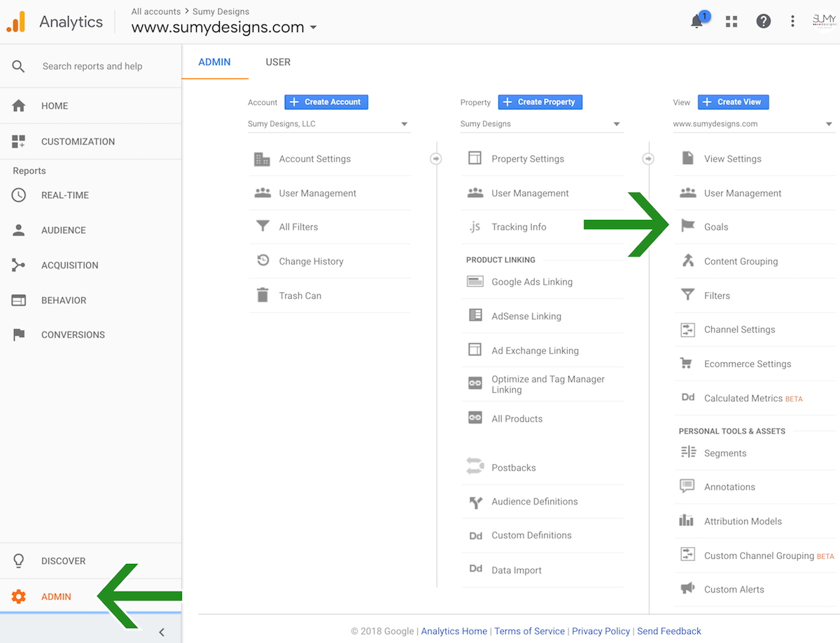Click the Tracking Info .js icon
The image size is (840, 643).
[x=475, y=226]
